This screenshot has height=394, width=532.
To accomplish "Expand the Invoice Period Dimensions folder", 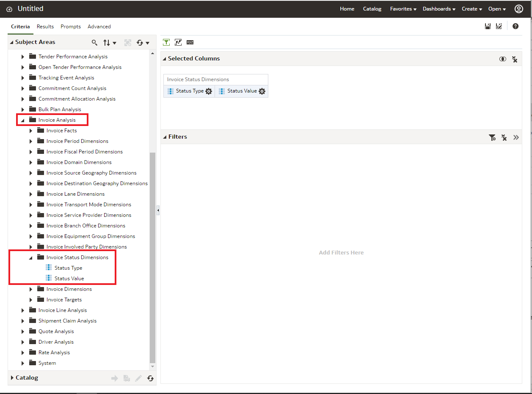I will [31, 141].
